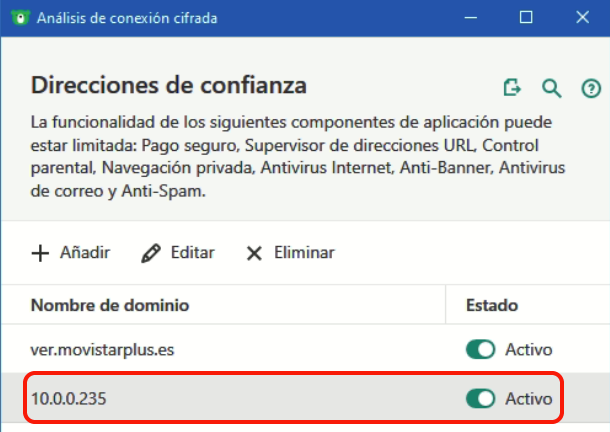Click the Añadir button label
Screen dimensions: 610x432
click(x=85, y=253)
